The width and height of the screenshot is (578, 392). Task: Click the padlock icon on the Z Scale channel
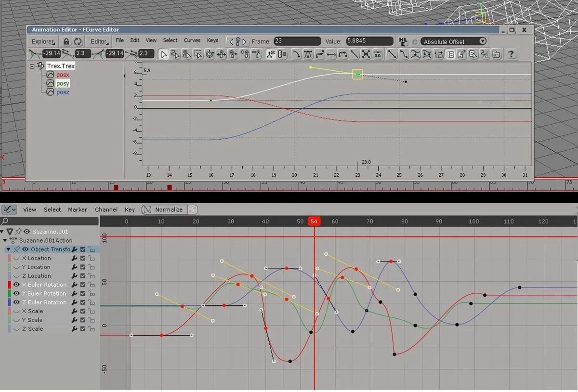pyautogui.click(x=92, y=328)
